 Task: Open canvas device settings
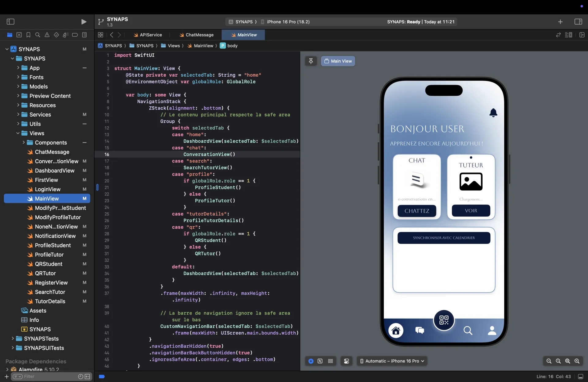[346, 361]
